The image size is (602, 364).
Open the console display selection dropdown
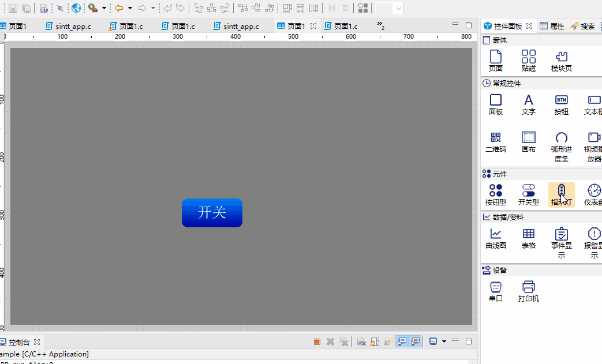click(x=444, y=342)
